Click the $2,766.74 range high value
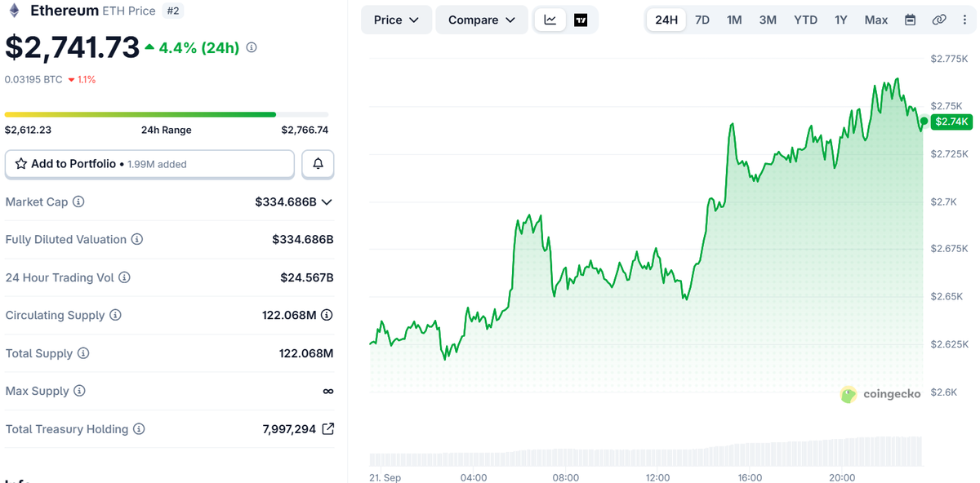The image size is (980, 483). click(305, 130)
